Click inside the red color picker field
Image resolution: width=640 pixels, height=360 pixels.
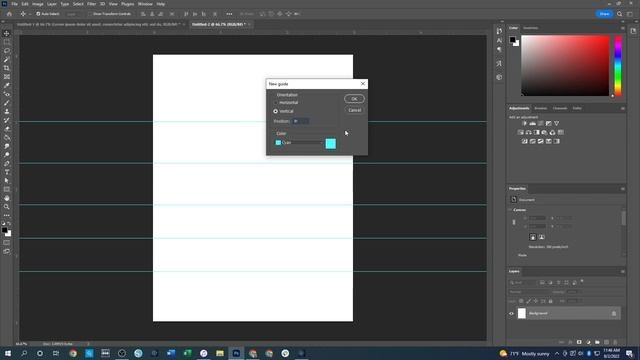coord(565,66)
